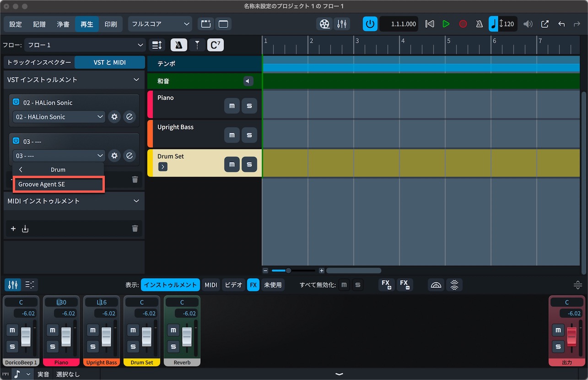Click trash icon in VST instruments section
588x380 pixels.
(x=135, y=179)
